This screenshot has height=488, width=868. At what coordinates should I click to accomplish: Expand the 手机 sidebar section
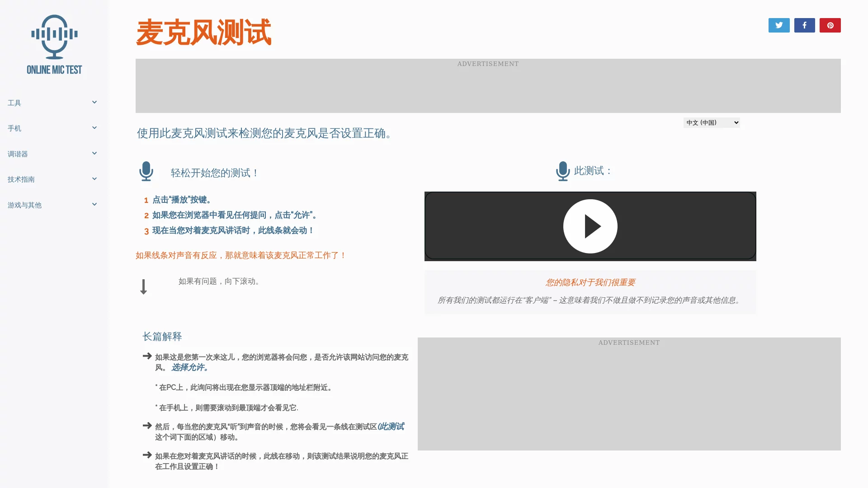tap(94, 127)
